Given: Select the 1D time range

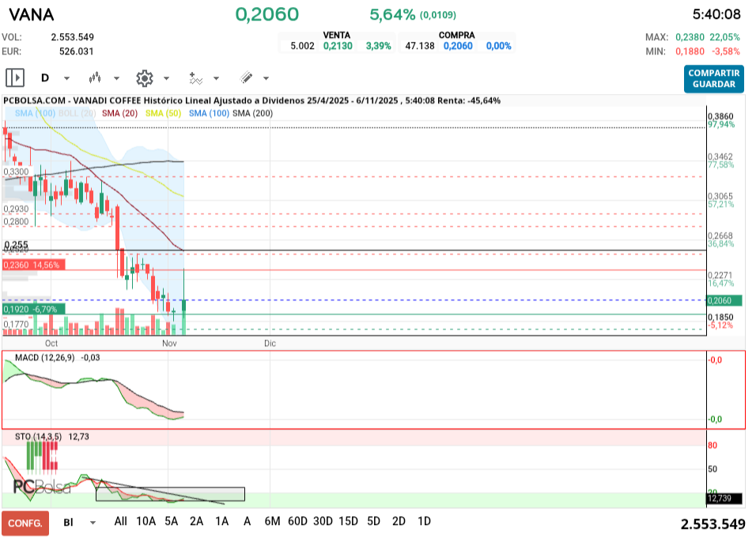Looking at the screenshot, I should tap(424, 521).
